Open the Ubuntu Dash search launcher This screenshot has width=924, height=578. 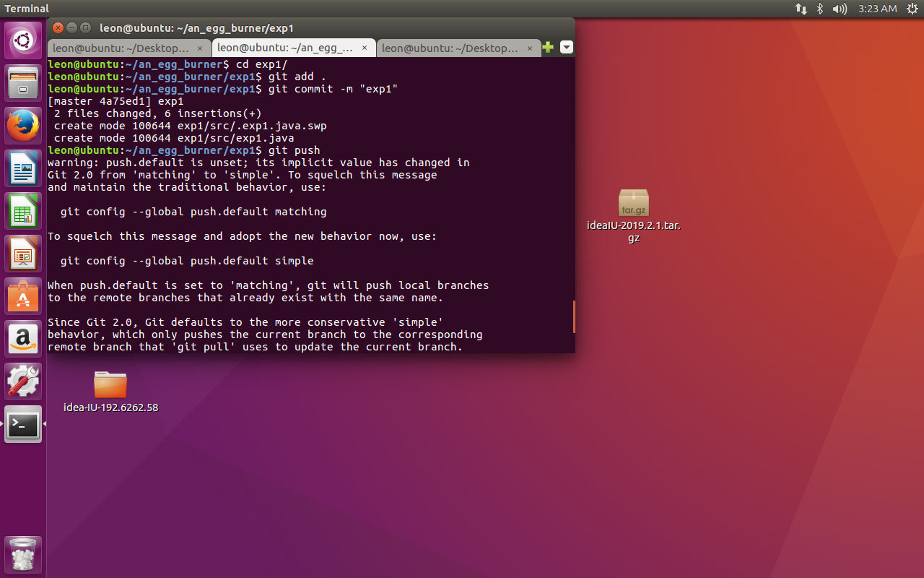click(23, 40)
